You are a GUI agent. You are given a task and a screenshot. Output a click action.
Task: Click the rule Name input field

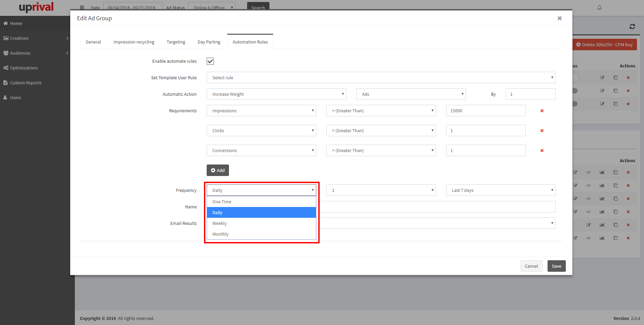(x=437, y=207)
